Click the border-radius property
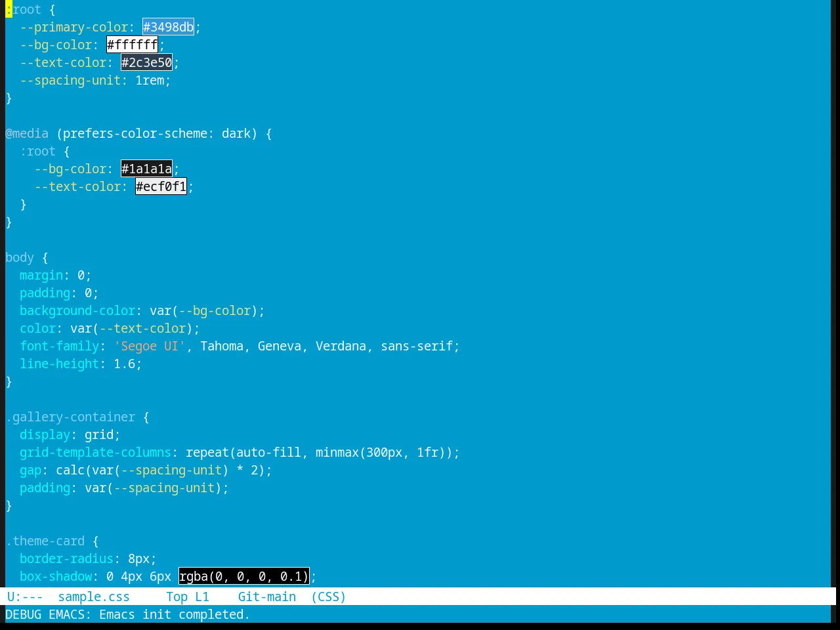This screenshot has height=630, width=840. pyautogui.click(x=66, y=558)
